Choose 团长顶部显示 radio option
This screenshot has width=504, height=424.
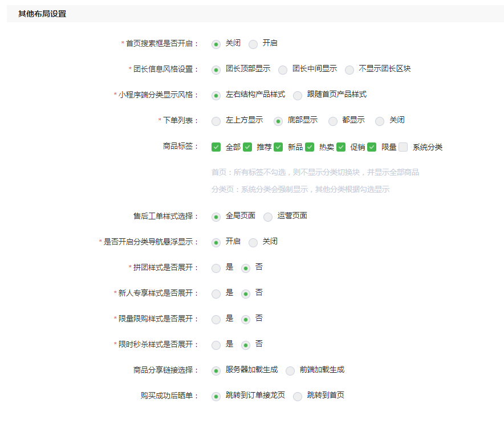216,70
